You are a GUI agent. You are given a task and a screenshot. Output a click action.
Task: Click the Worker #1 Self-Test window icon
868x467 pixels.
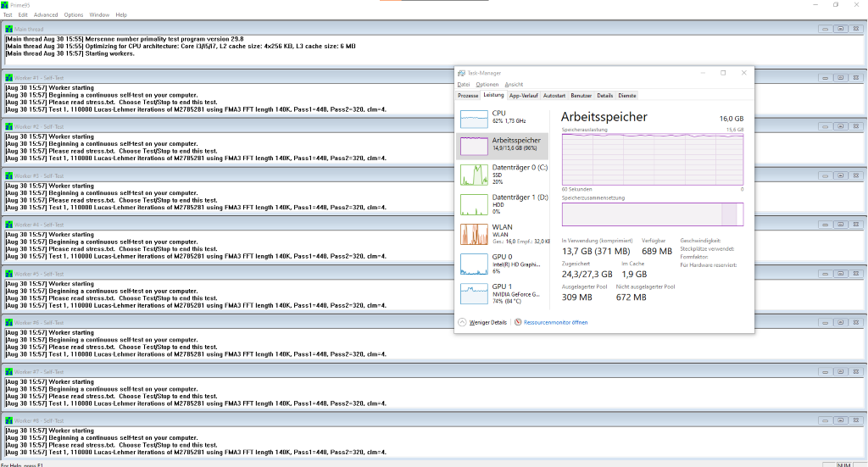click(x=8, y=77)
